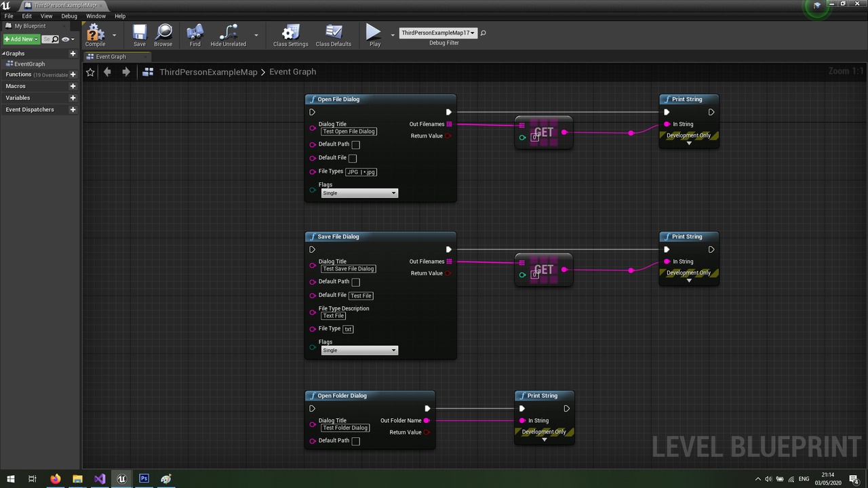This screenshot has height=488, width=868.
Task: Add a new macro with plus icon
Action: (73, 86)
